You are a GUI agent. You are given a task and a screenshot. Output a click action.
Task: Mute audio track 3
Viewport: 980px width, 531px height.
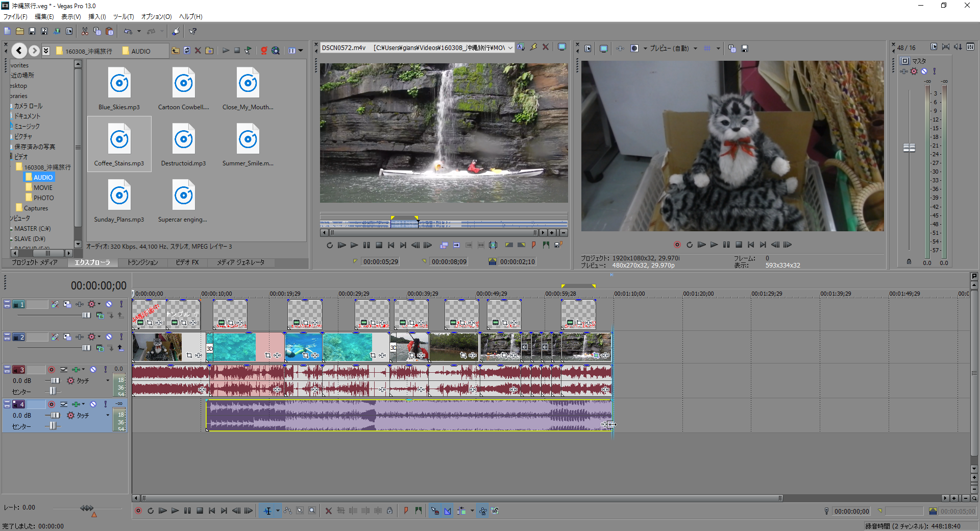[x=93, y=370]
